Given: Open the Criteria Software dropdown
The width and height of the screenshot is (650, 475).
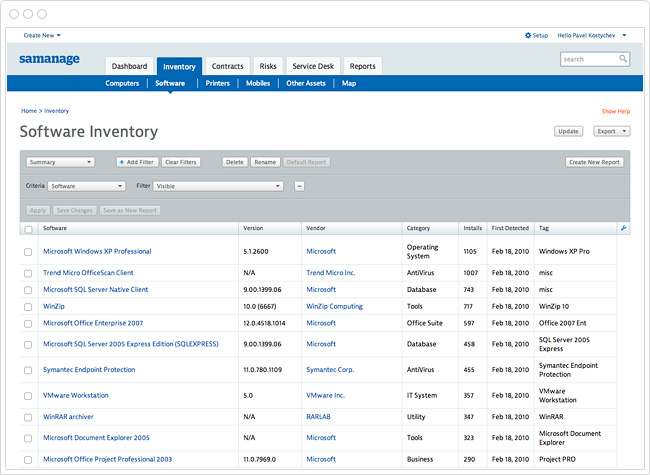Looking at the screenshot, I should pos(87,186).
